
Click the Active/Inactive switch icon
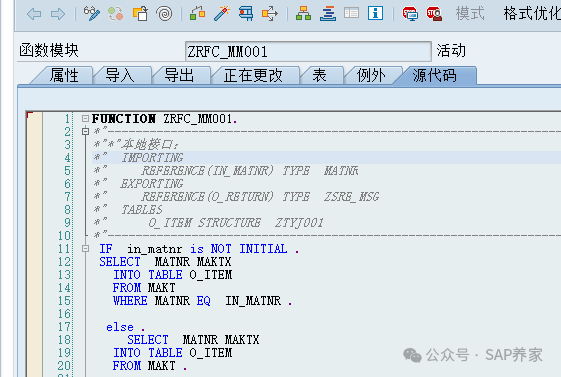coord(116,14)
